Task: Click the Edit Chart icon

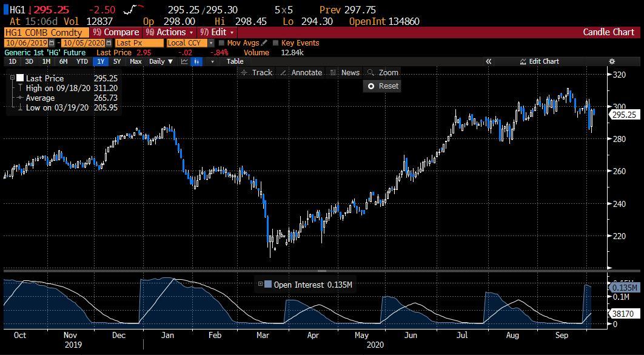Action: 523,62
